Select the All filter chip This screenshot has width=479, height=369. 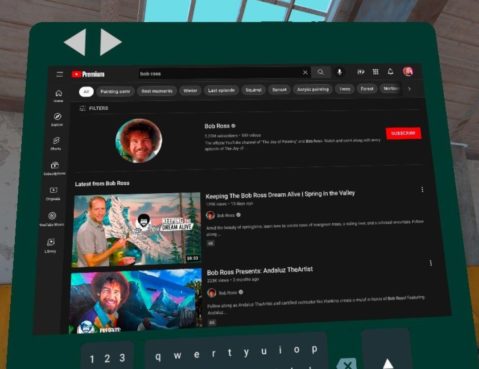click(x=86, y=92)
